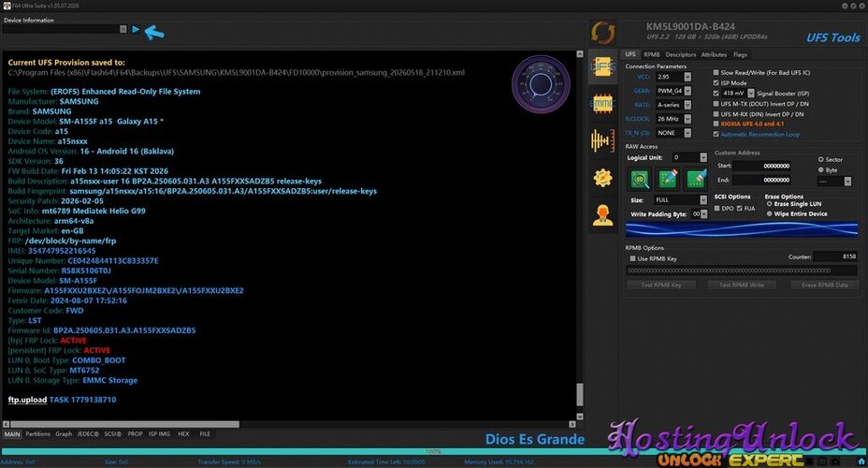Open the Size FULL dropdown
The image size is (868, 468).
[x=703, y=200]
